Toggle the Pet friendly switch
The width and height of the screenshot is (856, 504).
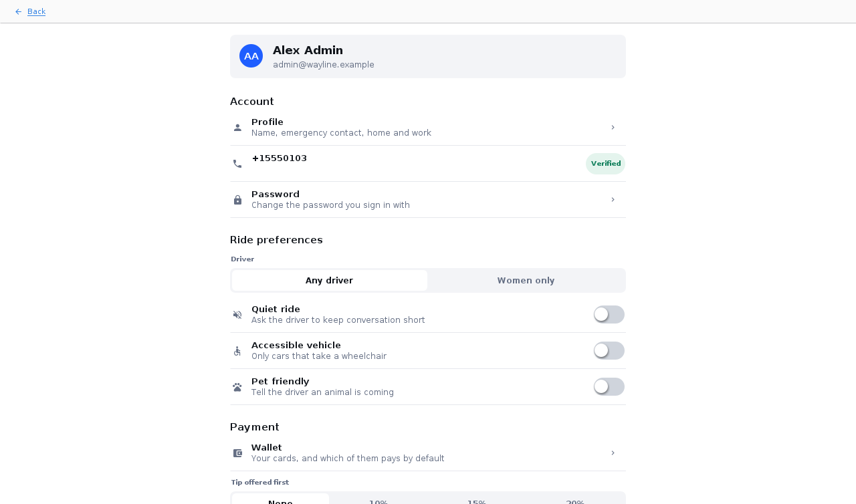point(609,386)
